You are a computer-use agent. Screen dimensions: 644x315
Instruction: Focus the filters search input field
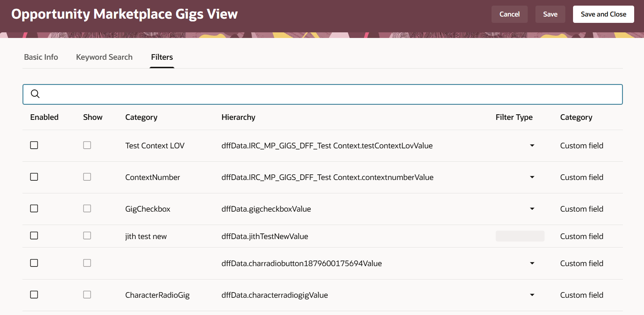click(323, 94)
